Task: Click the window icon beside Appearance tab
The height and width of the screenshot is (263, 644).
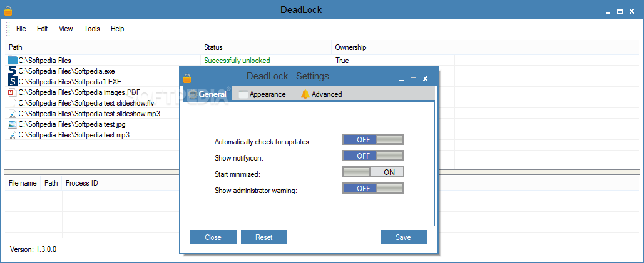Action: (x=243, y=94)
